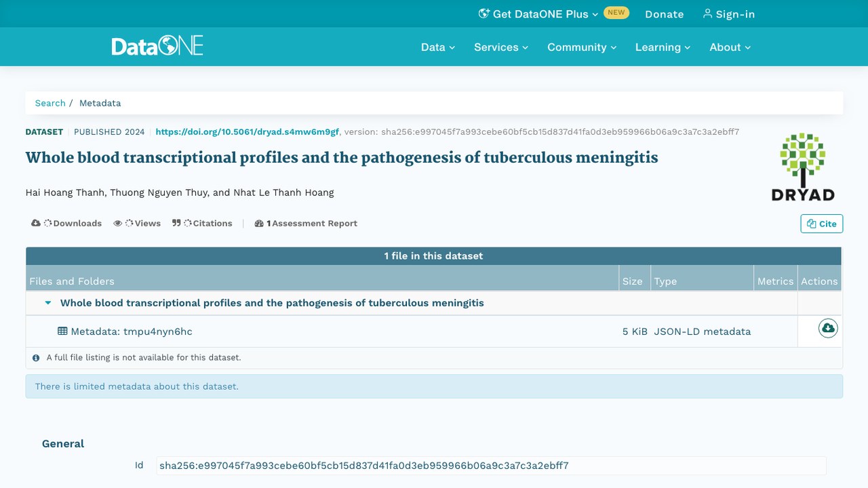868x488 pixels.
Task: Expand the Community menu
Action: point(582,47)
